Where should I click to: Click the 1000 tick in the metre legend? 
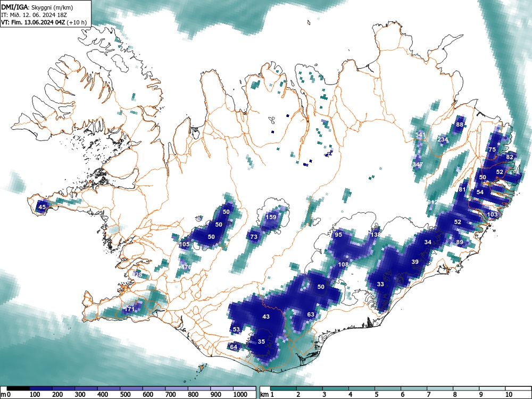240,395
